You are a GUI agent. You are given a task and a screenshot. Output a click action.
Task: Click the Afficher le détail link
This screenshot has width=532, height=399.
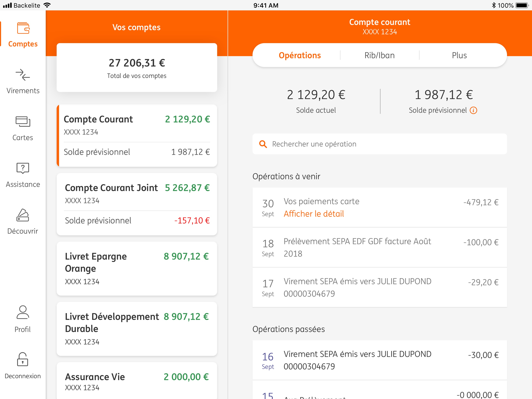pos(314,214)
